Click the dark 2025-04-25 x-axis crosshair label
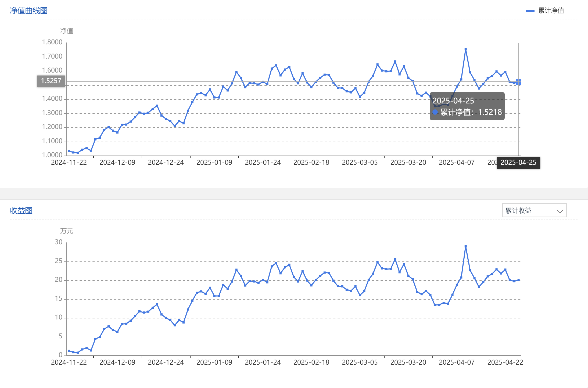 click(x=518, y=163)
